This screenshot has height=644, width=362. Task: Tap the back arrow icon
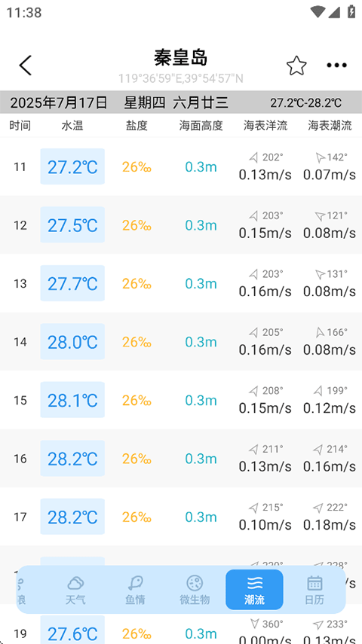pyautogui.click(x=25, y=66)
